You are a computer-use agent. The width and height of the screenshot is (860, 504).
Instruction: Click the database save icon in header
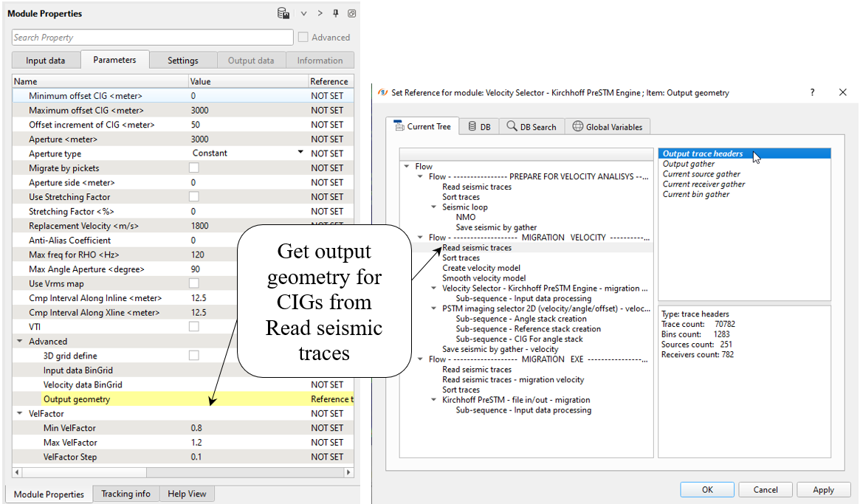[283, 13]
